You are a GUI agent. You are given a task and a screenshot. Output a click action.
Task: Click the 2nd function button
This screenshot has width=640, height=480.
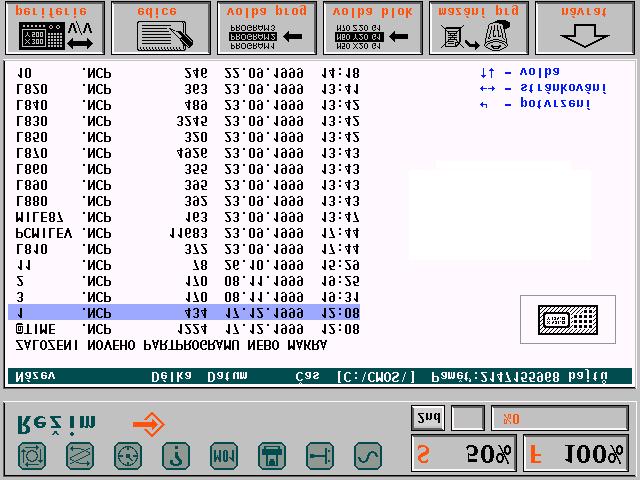(428, 418)
